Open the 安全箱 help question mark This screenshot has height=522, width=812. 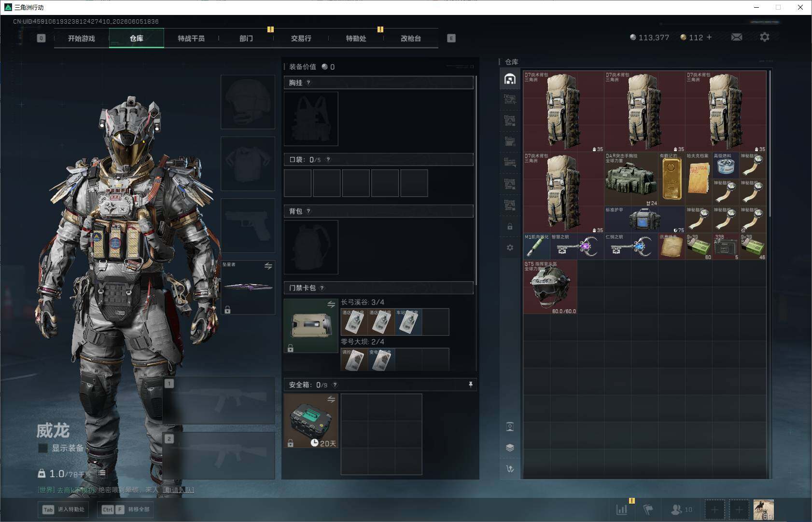pos(335,385)
